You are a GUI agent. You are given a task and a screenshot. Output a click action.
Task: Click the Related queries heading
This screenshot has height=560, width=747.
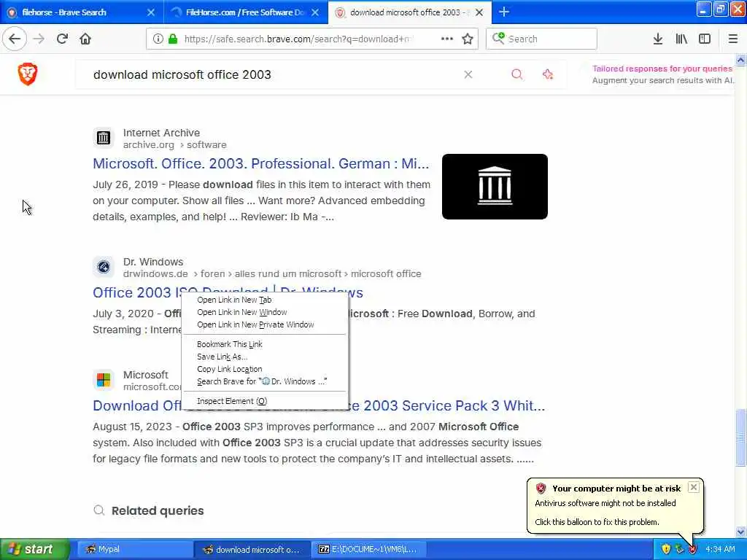tap(158, 510)
